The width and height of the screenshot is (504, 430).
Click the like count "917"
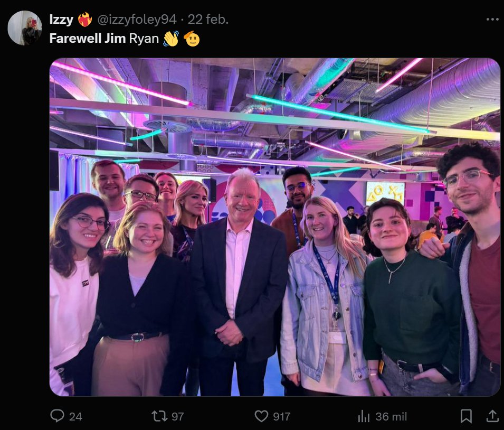(282, 416)
